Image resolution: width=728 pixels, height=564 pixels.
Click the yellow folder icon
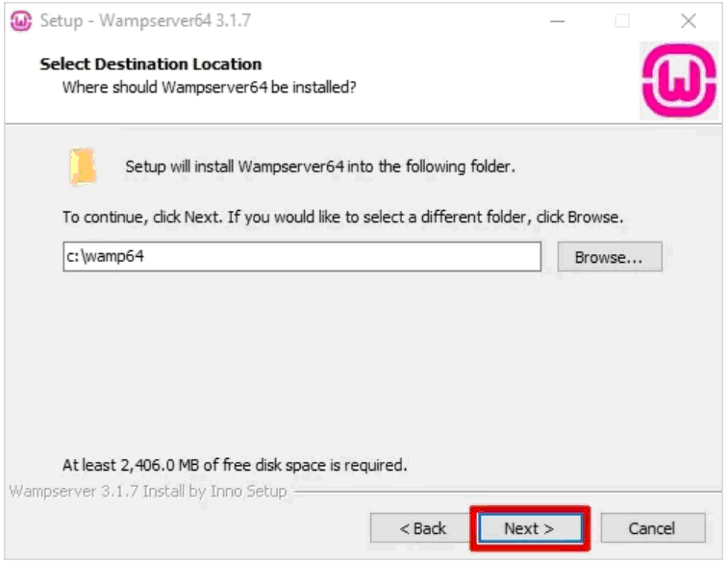84,167
